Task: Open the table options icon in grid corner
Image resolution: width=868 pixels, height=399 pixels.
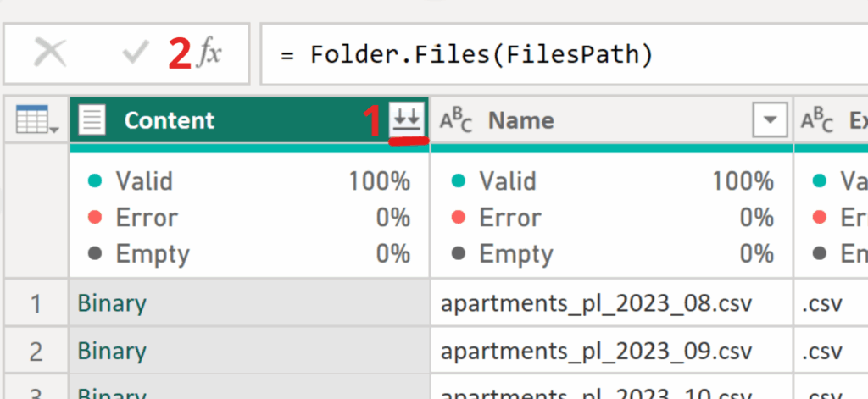Action: [x=36, y=121]
